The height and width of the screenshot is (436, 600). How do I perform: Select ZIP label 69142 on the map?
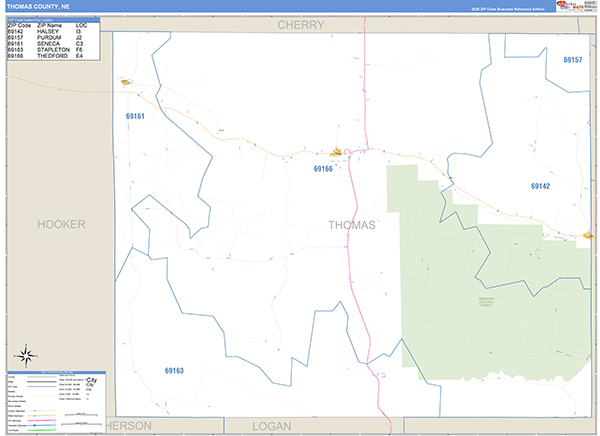(540, 186)
